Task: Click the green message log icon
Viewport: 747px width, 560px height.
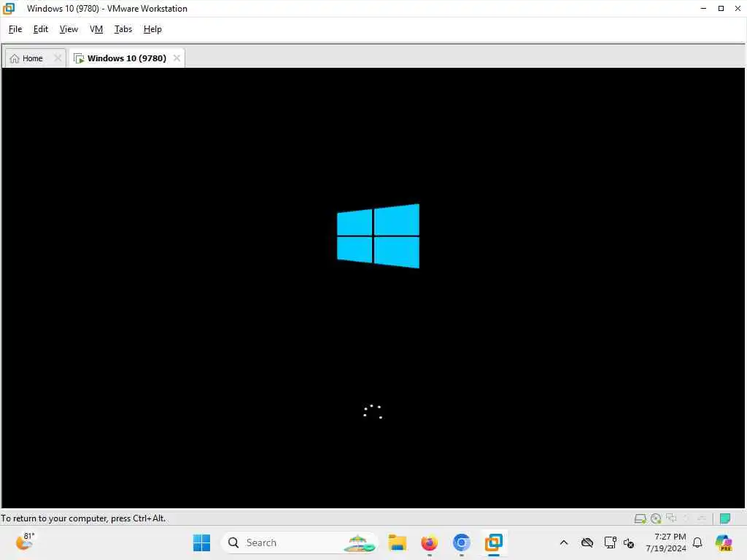Action: click(725, 518)
